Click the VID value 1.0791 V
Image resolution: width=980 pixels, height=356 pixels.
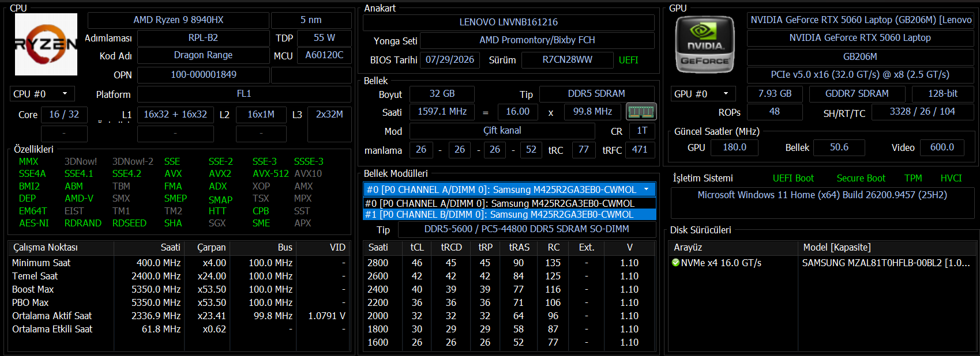pyautogui.click(x=326, y=316)
